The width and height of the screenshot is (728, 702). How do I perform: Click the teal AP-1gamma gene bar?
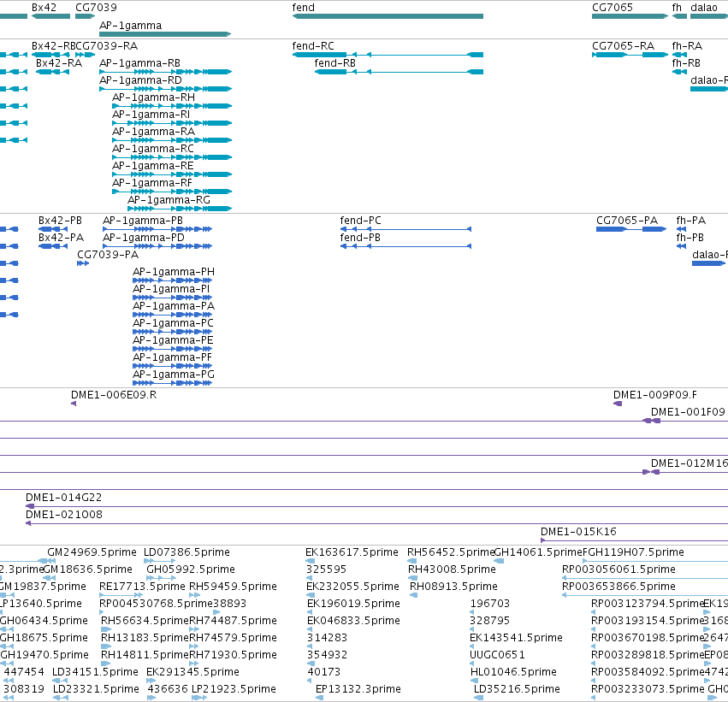(165, 34)
